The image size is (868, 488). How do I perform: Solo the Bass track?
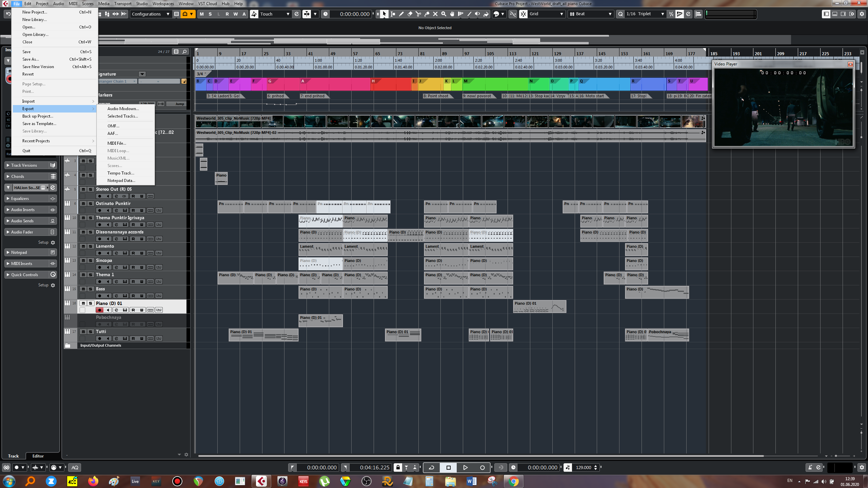pyautogui.click(x=91, y=289)
